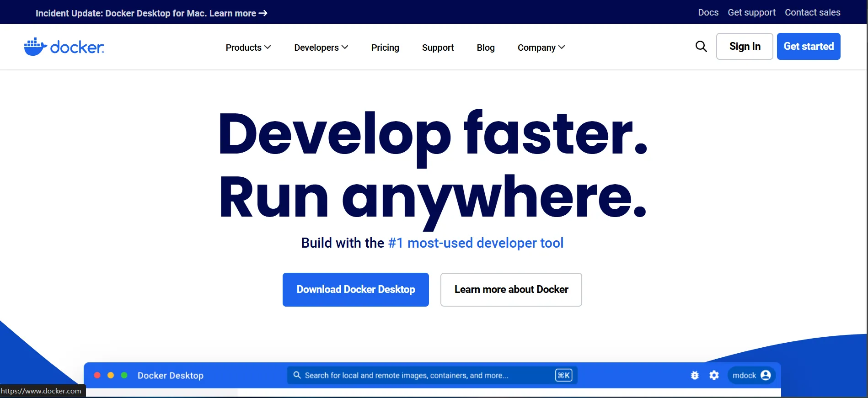Click the yellow window dot in Docker Desktop
Image resolution: width=868 pixels, height=398 pixels.
(x=111, y=375)
